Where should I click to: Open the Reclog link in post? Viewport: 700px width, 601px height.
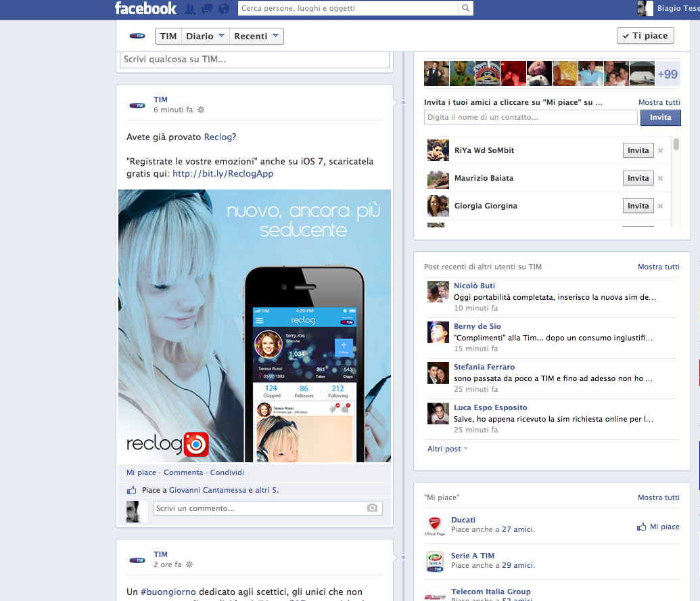[x=218, y=137]
